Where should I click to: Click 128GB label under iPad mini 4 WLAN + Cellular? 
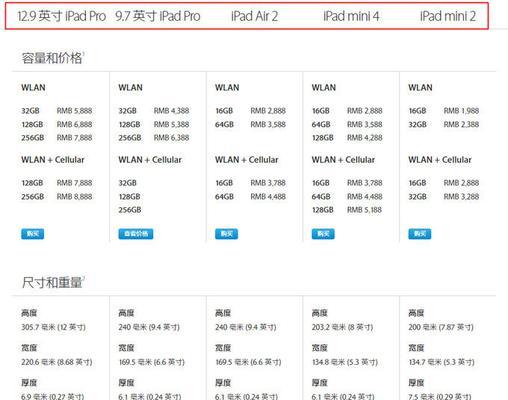[323, 210]
